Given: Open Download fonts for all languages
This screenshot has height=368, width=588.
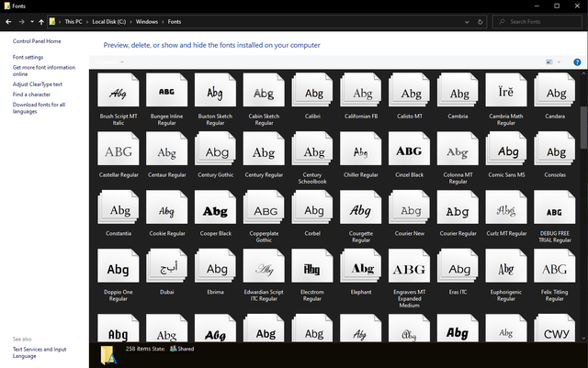Looking at the screenshot, I should (x=39, y=108).
